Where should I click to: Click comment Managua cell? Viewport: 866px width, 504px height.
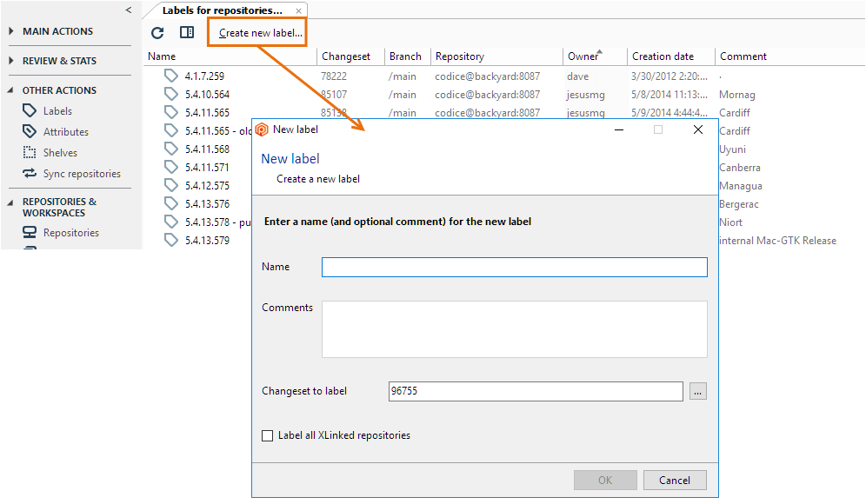click(741, 186)
